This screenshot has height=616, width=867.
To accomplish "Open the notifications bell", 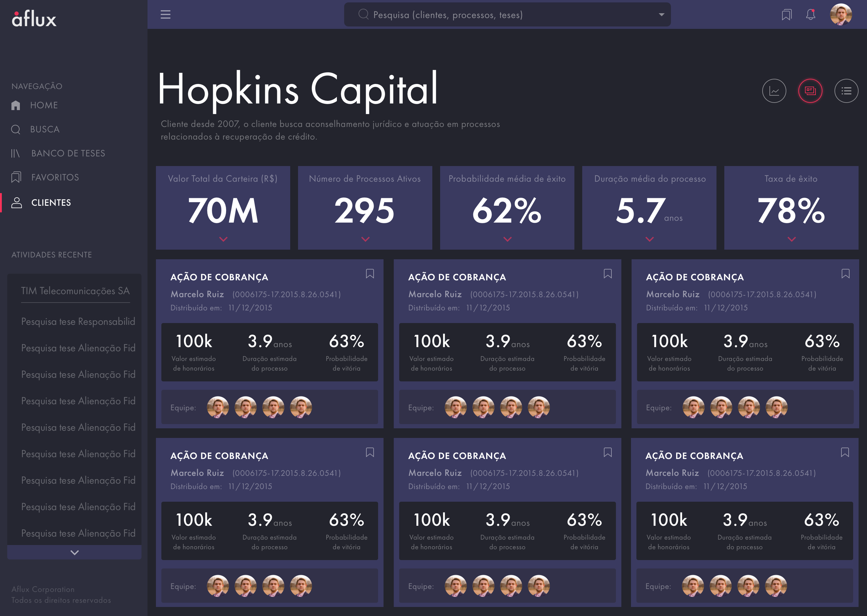I will point(810,15).
